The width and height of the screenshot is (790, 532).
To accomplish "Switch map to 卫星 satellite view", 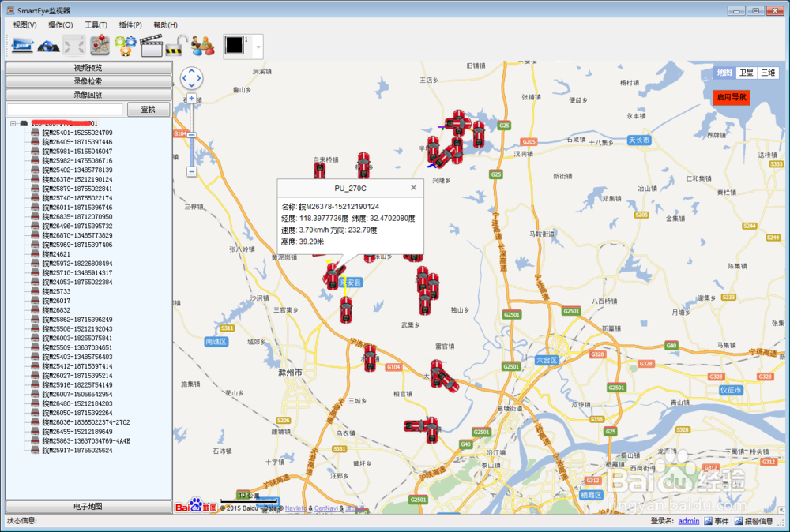I will [746, 73].
